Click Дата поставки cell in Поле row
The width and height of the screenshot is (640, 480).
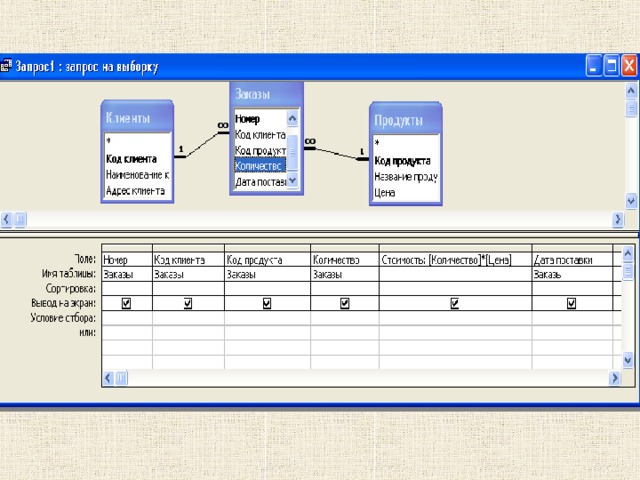click(x=572, y=260)
